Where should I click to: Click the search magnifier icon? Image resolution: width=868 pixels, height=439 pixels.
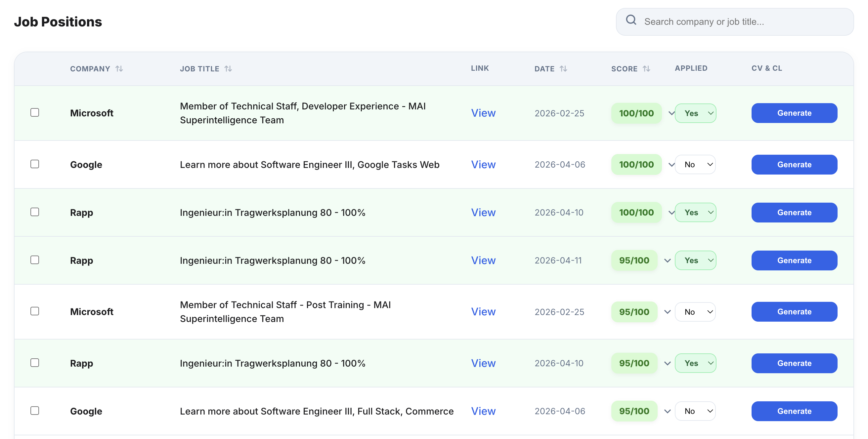click(x=631, y=20)
